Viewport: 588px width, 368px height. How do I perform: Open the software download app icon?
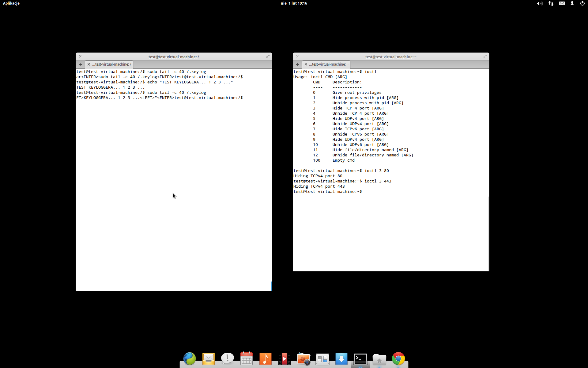pos(341,358)
